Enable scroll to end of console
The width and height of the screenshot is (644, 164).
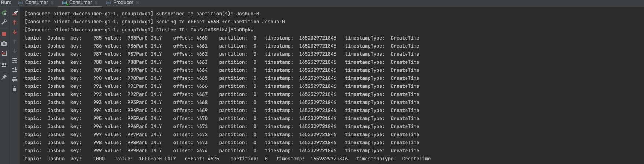15,70
